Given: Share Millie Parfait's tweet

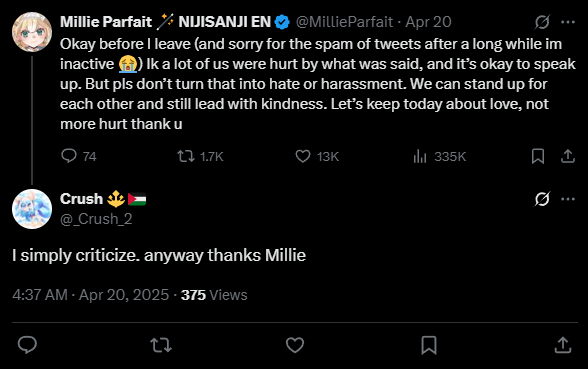Looking at the screenshot, I should coord(568,156).
